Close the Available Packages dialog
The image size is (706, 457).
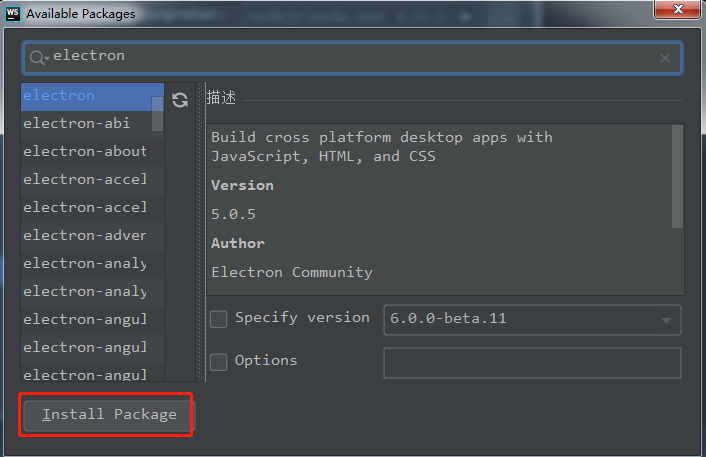[x=677, y=9]
